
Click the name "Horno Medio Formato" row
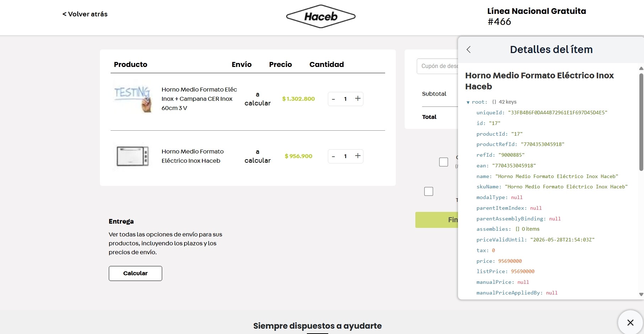pos(547,176)
